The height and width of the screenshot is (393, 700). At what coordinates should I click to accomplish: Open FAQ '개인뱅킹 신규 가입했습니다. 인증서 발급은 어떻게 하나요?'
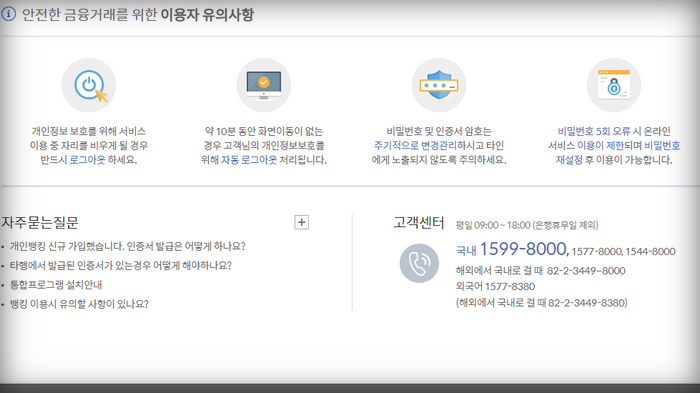pyautogui.click(x=128, y=246)
